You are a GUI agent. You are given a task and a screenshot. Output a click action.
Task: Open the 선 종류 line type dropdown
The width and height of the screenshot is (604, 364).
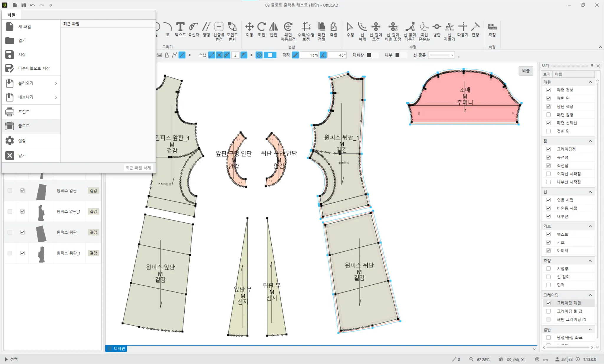pos(441,55)
